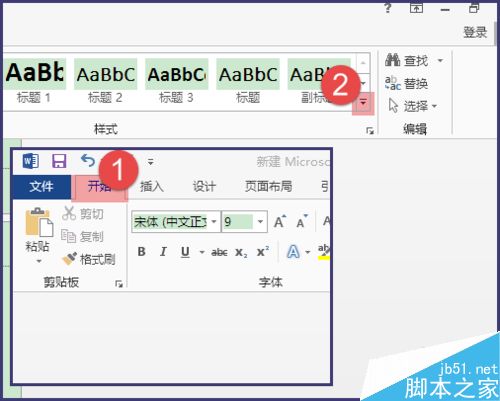Image resolution: width=500 pixels, height=401 pixels.
Task: Undo the last action
Action: (x=88, y=161)
